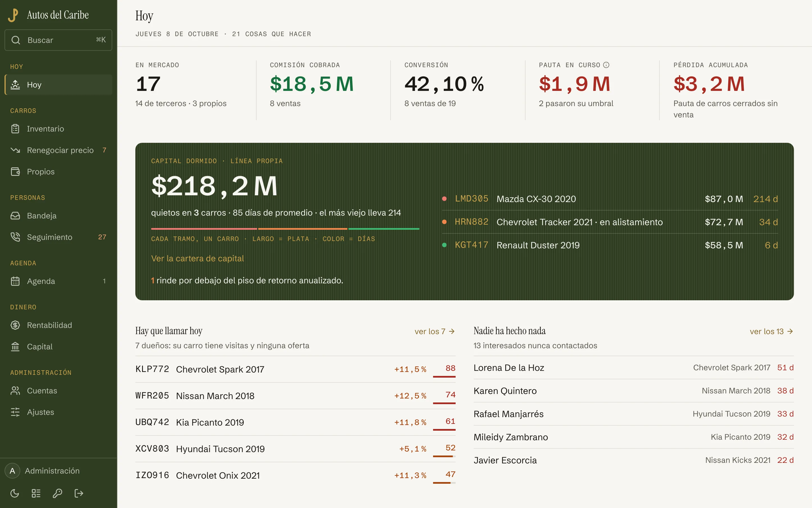
Task: Click the Seguimiento phone icon
Action: (16, 237)
